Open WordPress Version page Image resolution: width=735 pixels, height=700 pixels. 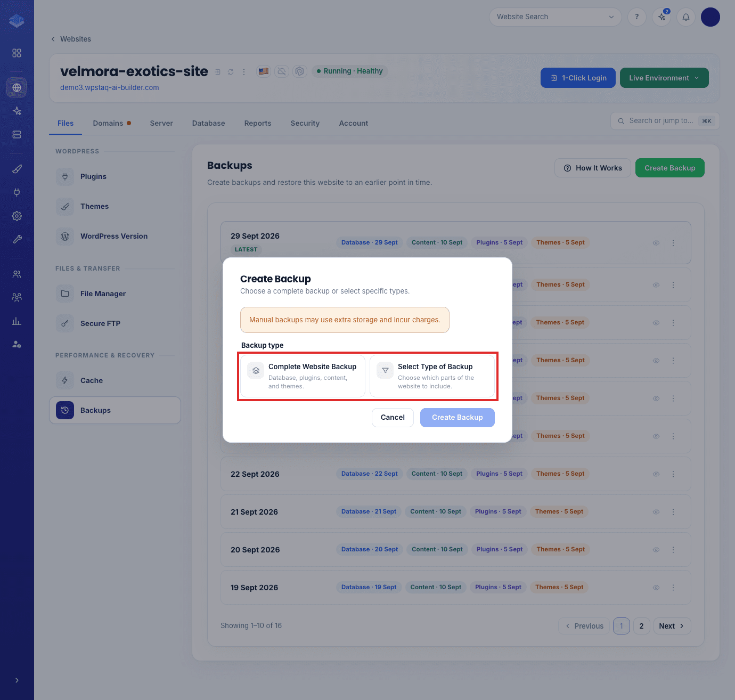click(x=115, y=236)
